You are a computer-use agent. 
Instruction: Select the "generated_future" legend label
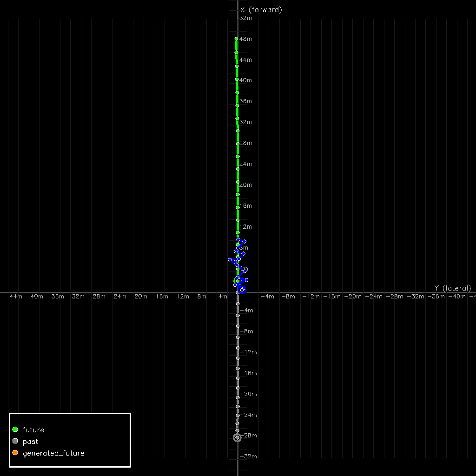pos(53,453)
